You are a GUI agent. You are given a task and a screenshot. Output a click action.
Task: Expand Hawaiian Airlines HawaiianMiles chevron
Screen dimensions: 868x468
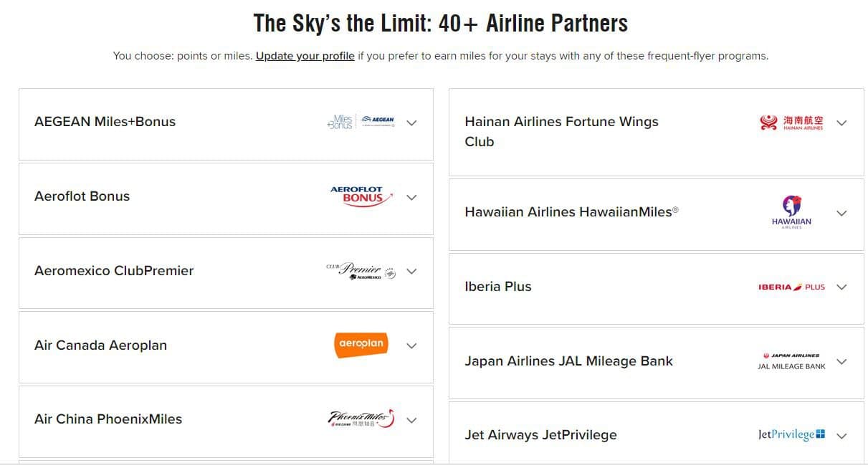(x=841, y=213)
